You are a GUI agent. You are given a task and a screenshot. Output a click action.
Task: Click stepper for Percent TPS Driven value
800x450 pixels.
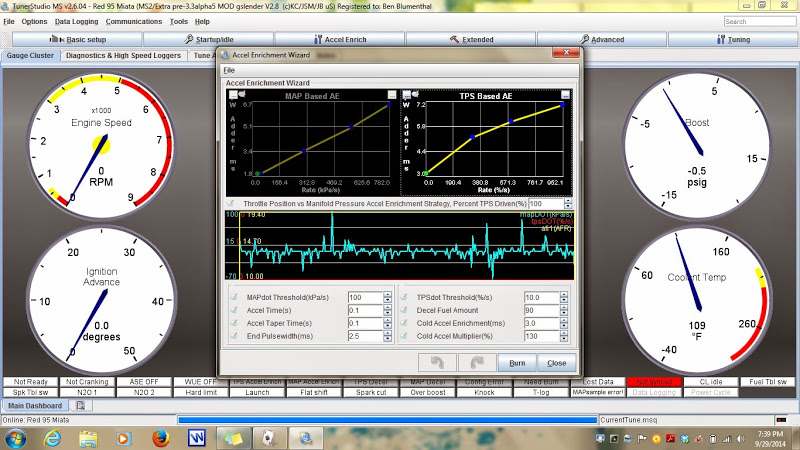tap(566, 203)
